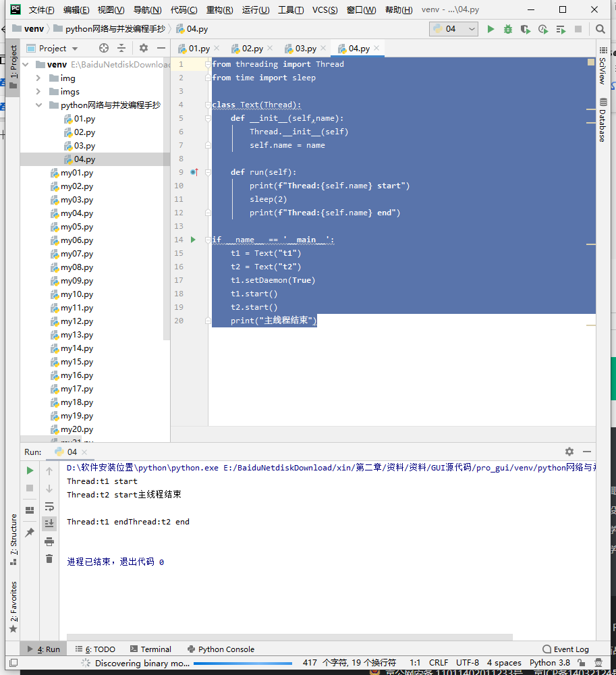Click the background task progress bar

coord(243,663)
